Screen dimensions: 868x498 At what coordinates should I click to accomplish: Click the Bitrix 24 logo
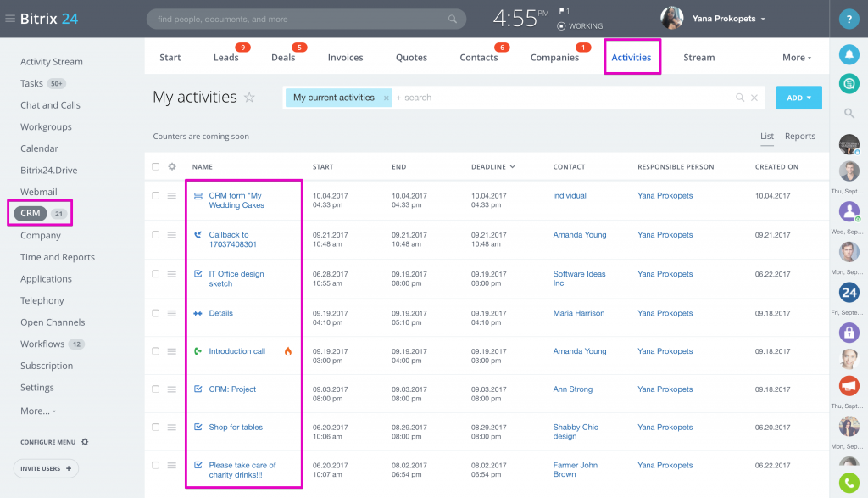click(48, 19)
